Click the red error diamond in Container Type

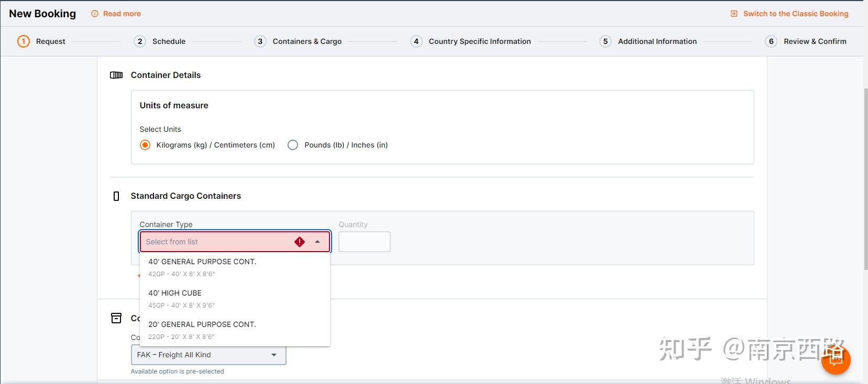tap(300, 242)
